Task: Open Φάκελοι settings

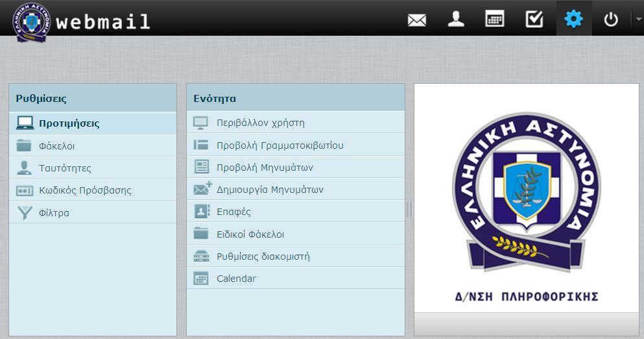Action: 93,145
